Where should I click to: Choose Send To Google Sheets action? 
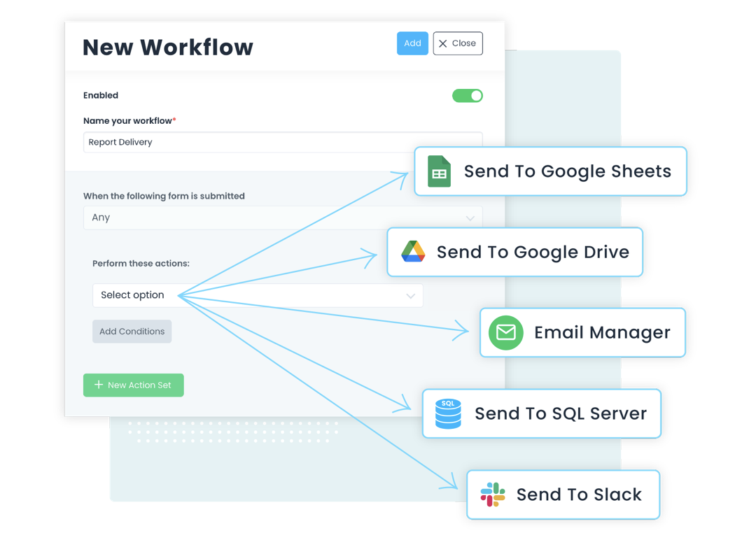[x=567, y=171]
